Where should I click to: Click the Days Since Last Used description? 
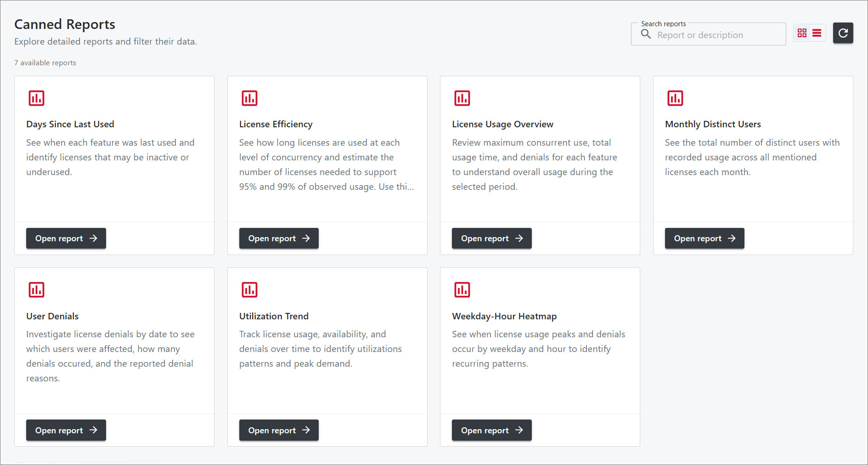(110, 157)
